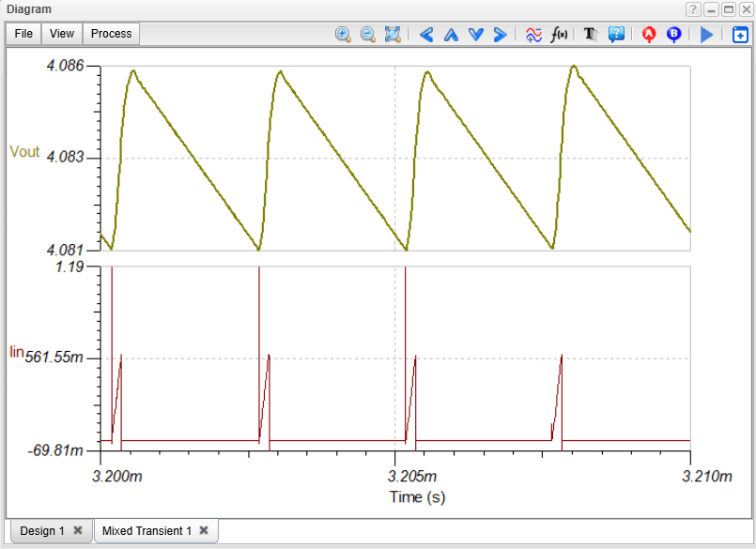Pan the diagram left with the arrow
Screen dimensions: 756x549
click(426, 34)
